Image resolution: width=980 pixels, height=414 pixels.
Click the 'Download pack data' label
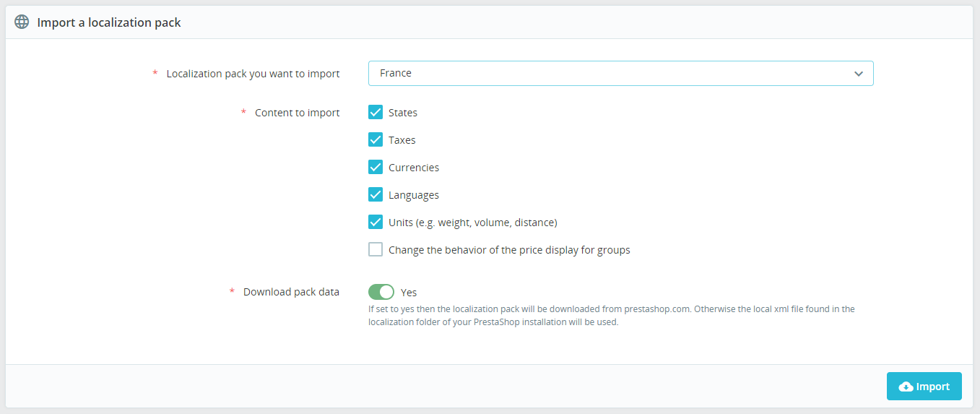(291, 292)
